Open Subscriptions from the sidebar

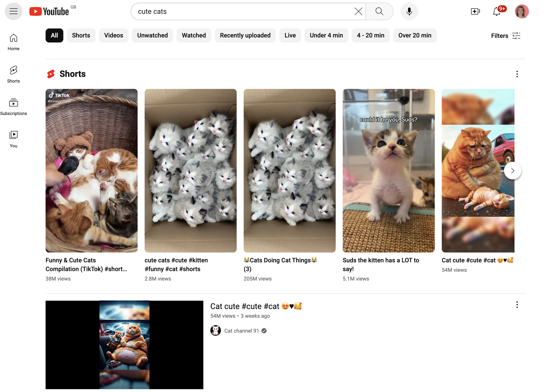pos(13,103)
